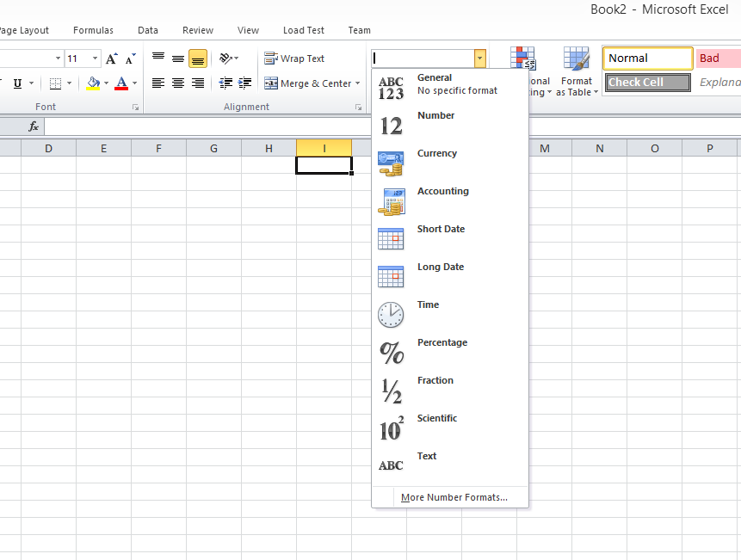Apply the Check Cell style
Image resolution: width=741 pixels, height=560 pixels.
coord(647,83)
